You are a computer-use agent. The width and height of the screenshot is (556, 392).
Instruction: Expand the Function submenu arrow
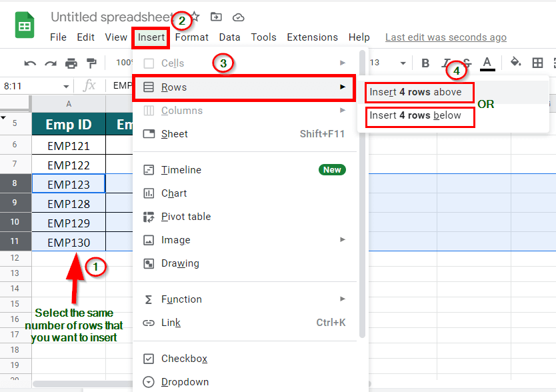click(343, 299)
